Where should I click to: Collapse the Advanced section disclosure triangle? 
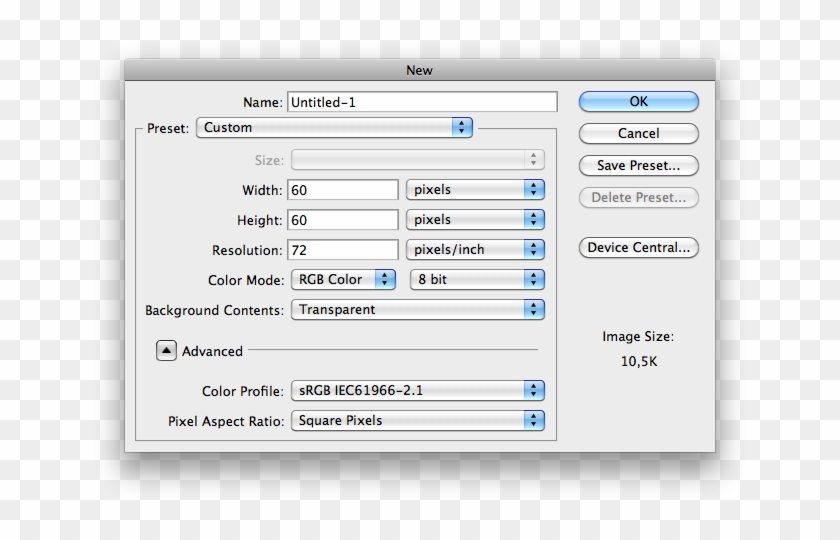[166, 351]
